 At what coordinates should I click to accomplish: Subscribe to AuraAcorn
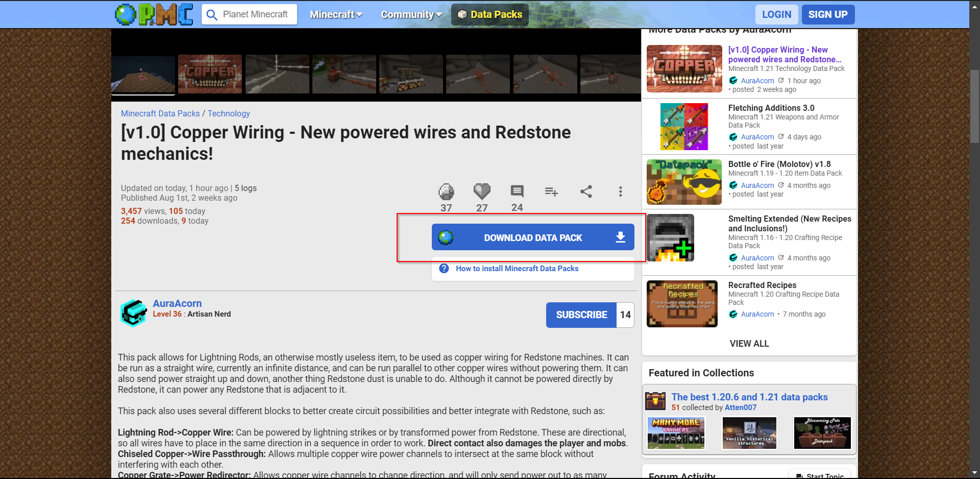(x=581, y=315)
